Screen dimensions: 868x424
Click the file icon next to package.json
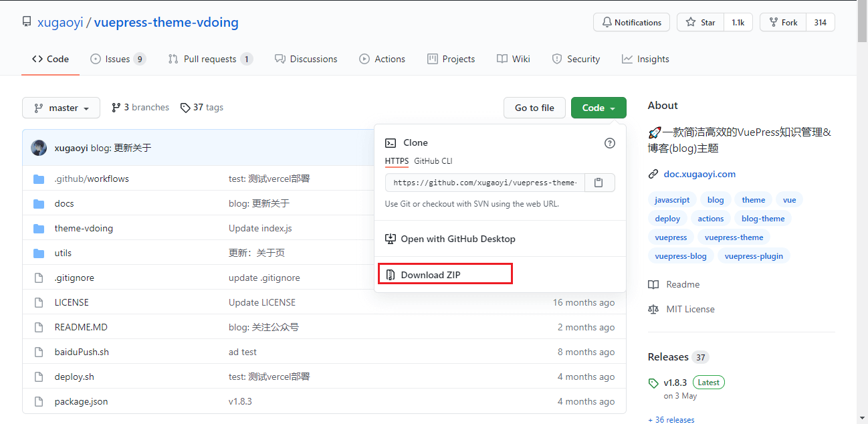[39, 401]
